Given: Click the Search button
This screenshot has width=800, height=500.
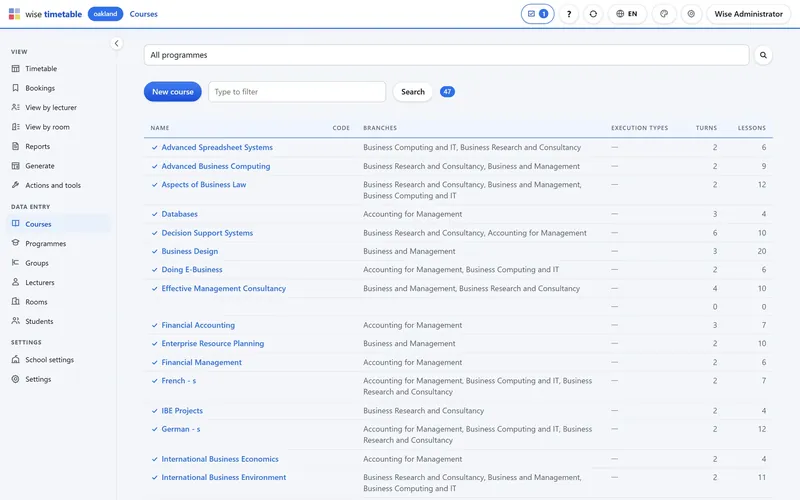Looking at the screenshot, I should (412, 92).
